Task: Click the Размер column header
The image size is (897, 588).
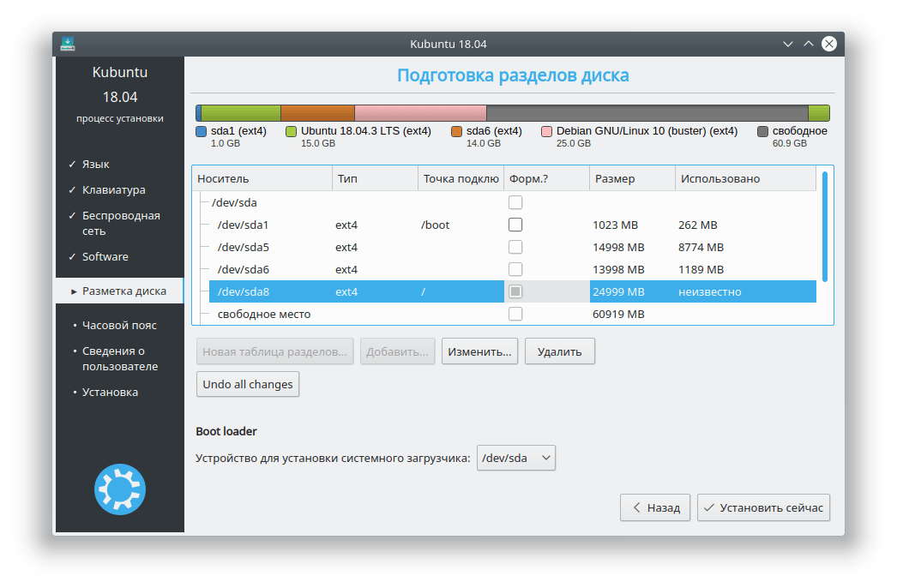Action: 632,178
